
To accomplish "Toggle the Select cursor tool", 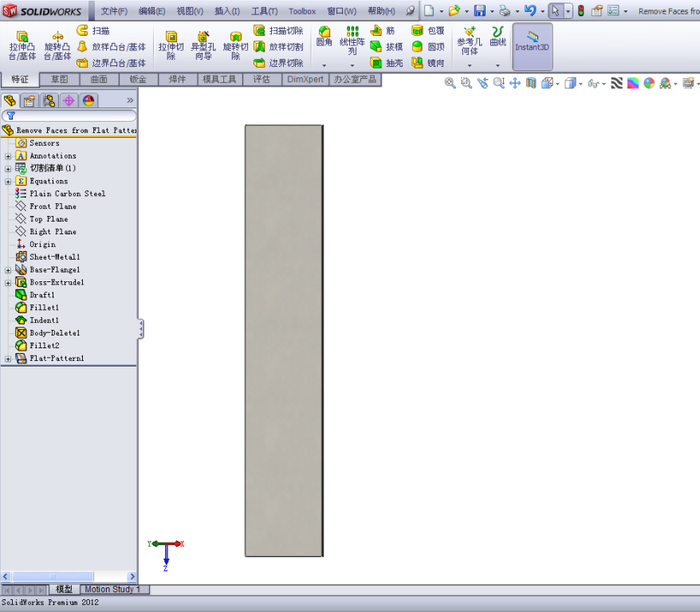I will tap(556, 10).
